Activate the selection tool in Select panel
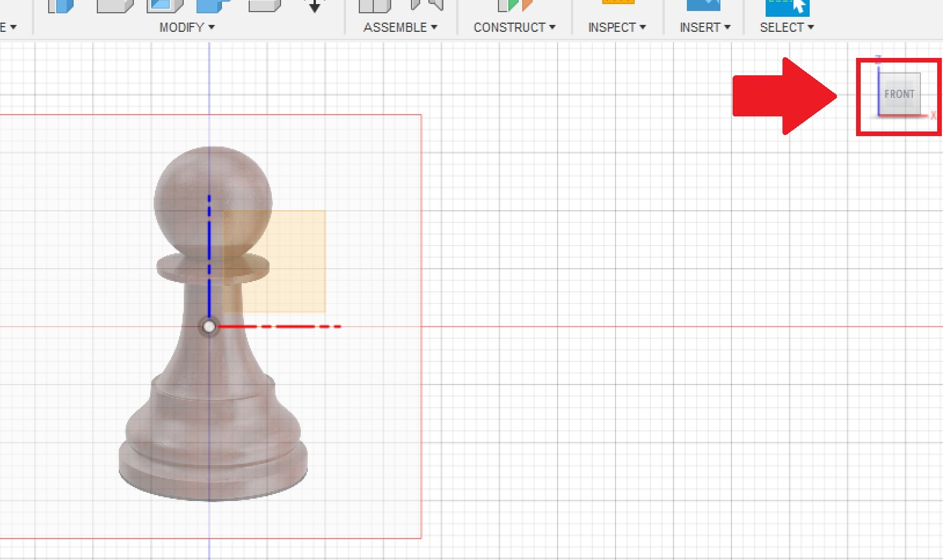Image resolution: width=943 pixels, height=560 pixels. pos(787,6)
